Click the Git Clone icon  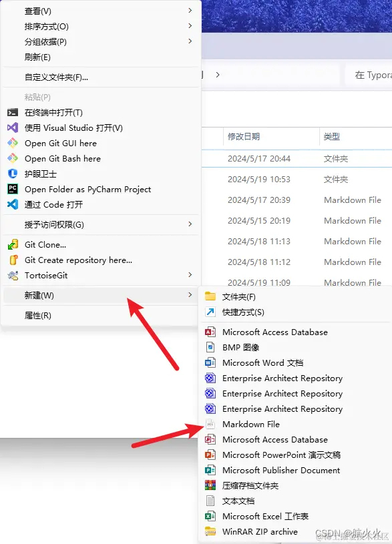pyautogui.click(x=13, y=244)
